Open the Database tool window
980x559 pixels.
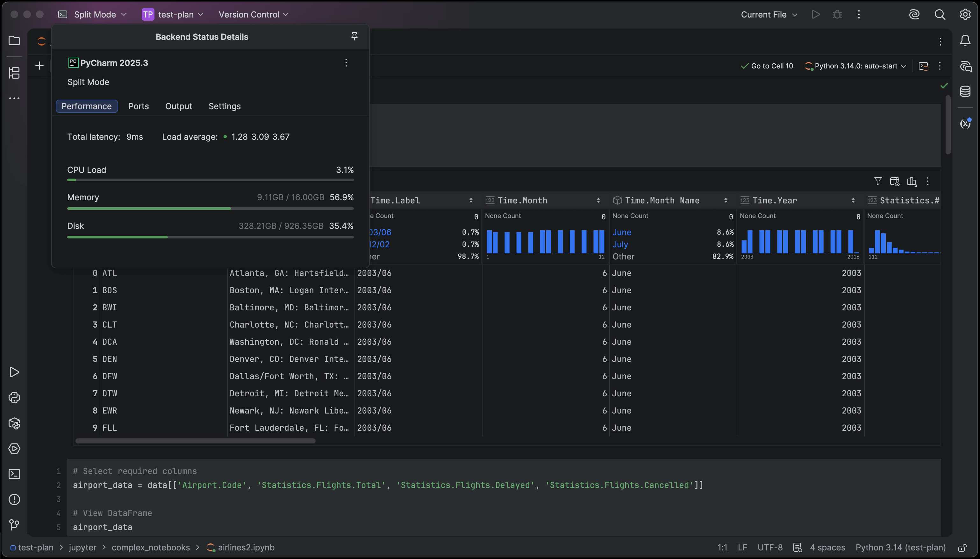click(x=965, y=91)
